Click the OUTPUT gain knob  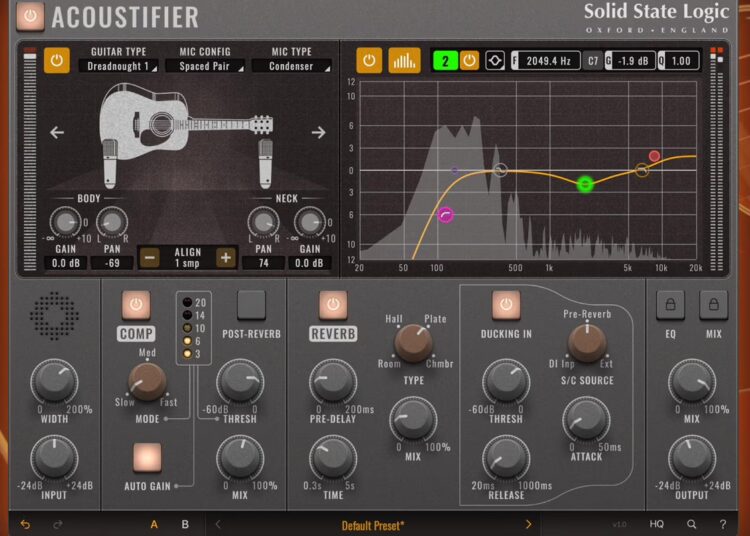coord(692,459)
